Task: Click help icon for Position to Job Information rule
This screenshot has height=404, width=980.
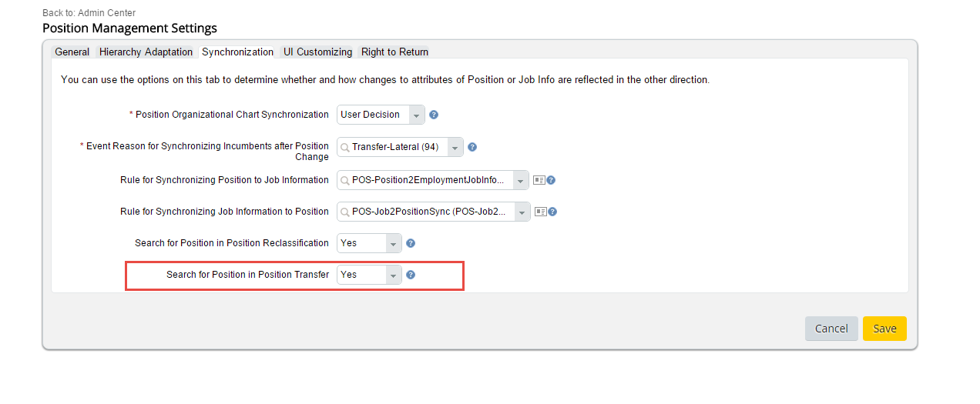Action: (551, 180)
